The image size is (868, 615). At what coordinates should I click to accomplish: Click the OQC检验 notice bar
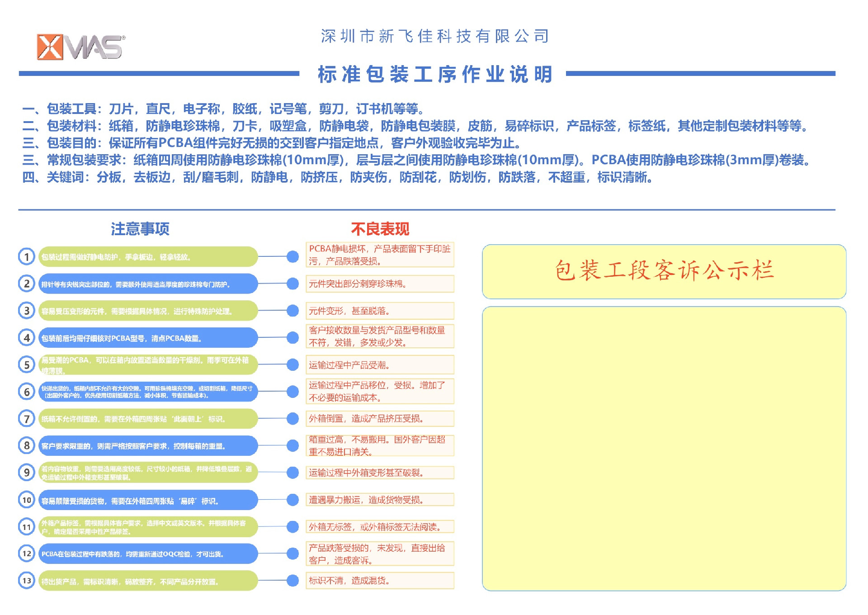click(x=147, y=554)
